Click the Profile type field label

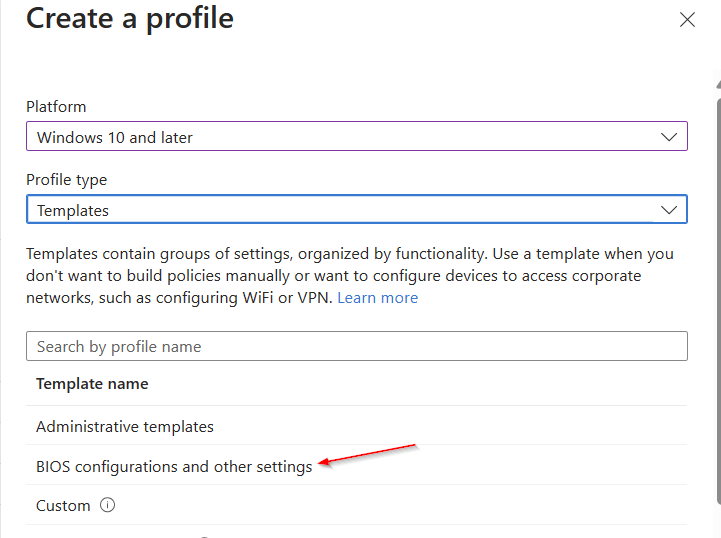pyautogui.click(x=66, y=180)
